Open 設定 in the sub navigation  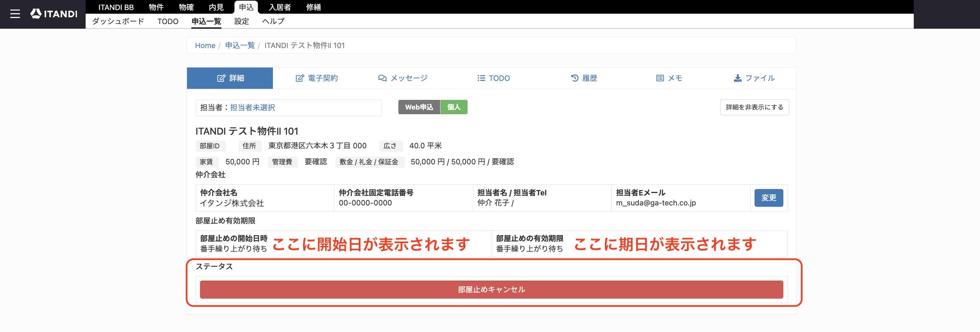point(241,21)
